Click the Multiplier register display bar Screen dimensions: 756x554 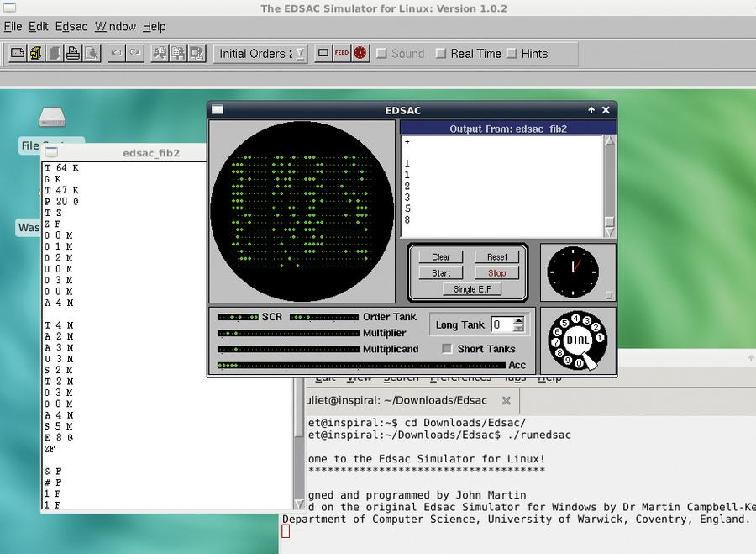(288, 333)
